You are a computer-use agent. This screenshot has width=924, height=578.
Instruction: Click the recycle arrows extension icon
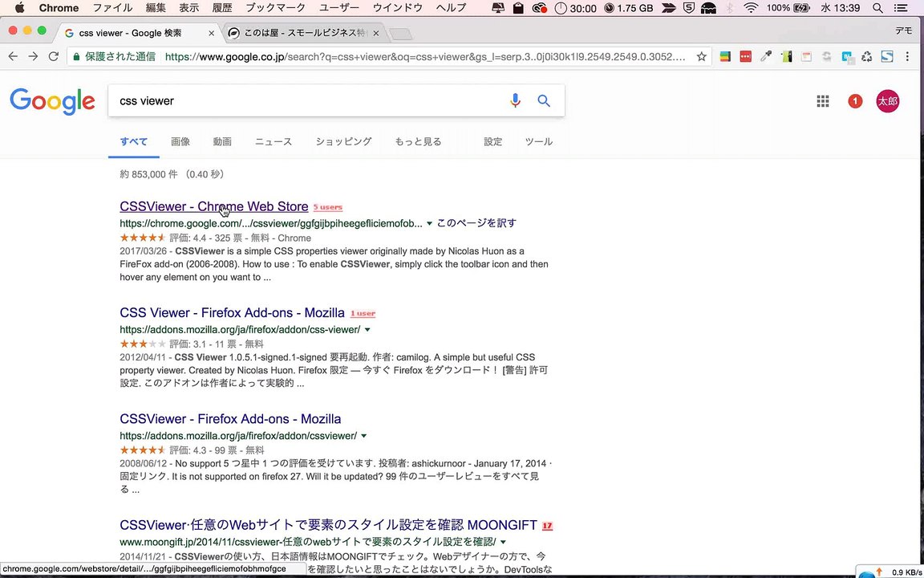click(866, 57)
